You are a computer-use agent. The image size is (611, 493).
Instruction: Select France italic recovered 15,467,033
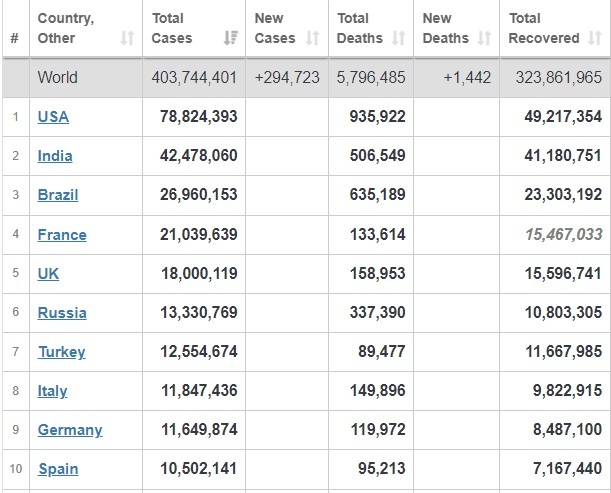coord(564,234)
